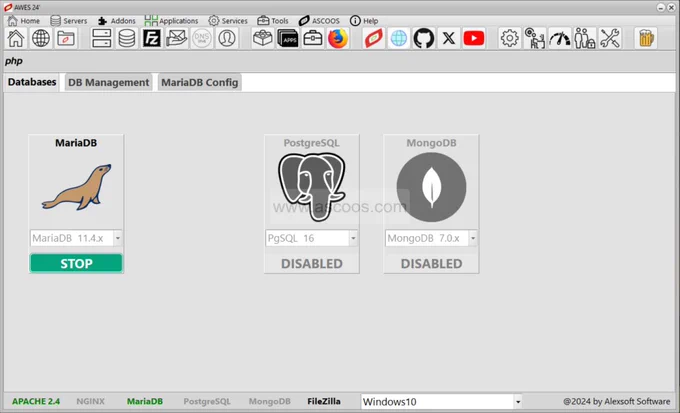Open the globe web browser toolbar icon
This screenshot has height=413, width=680.
point(41,38)
